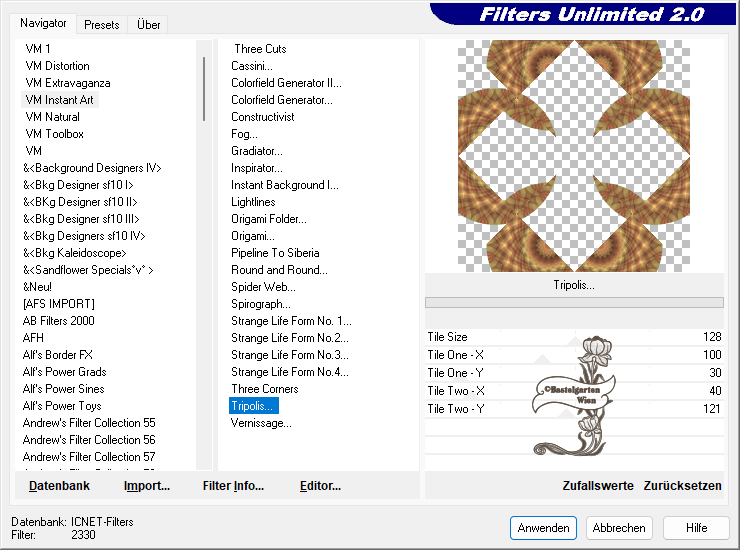Adjust the Tile Size slider
This screenshot has height=550, width=740.
click(x=575, y=338)
